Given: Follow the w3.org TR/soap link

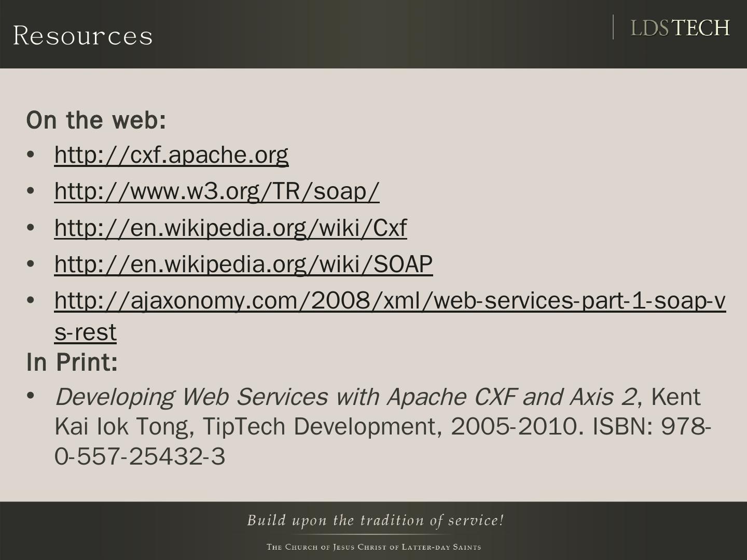Looking at the screenshot, I should 217,191.
